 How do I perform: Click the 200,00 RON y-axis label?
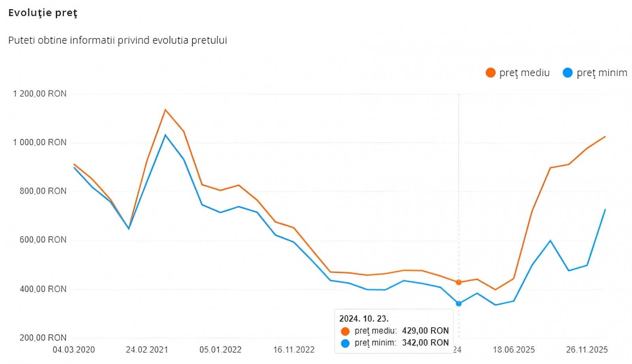pyautogui.click(x=43, y=338)
